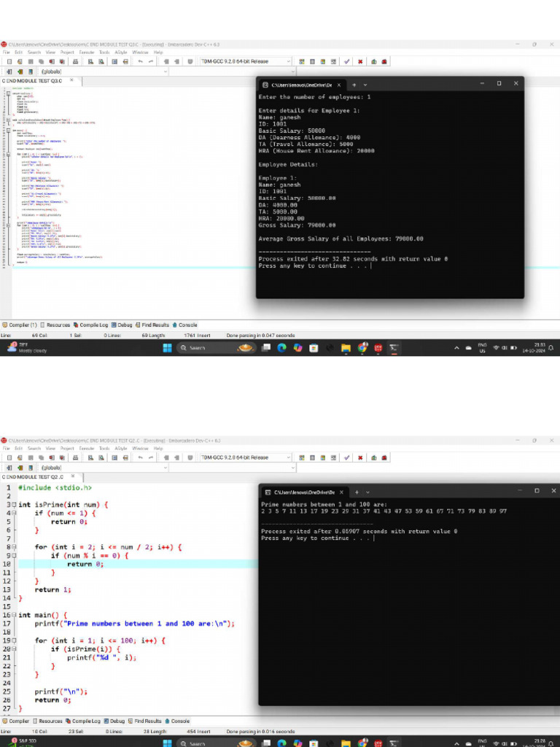Click line 1 '#include <stdio.h>' in Q2.C

[x=55, y=488]
